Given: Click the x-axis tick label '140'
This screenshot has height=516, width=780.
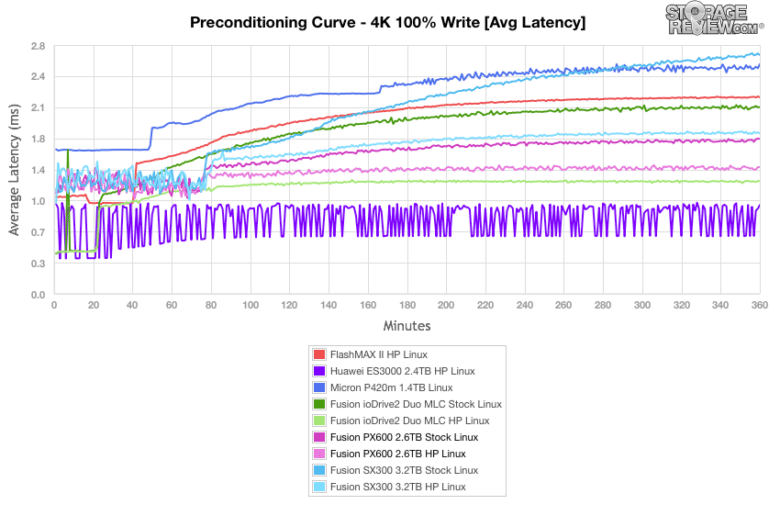Looking at the screenshot, I should [328, 305].
